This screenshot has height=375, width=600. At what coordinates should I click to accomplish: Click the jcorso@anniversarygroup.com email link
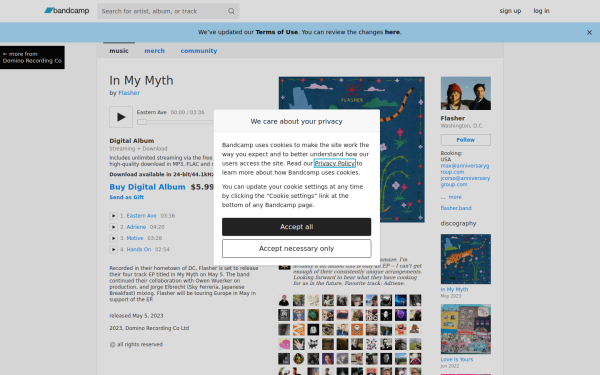(x=465, y=181)
